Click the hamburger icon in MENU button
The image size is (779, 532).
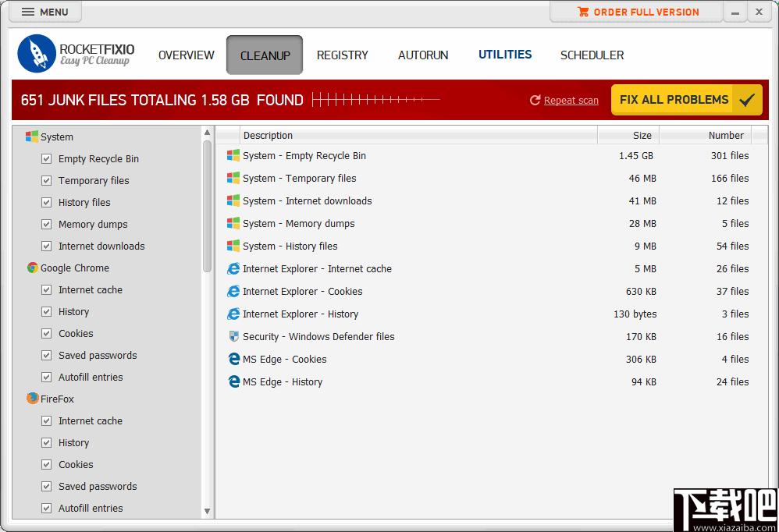28,12
